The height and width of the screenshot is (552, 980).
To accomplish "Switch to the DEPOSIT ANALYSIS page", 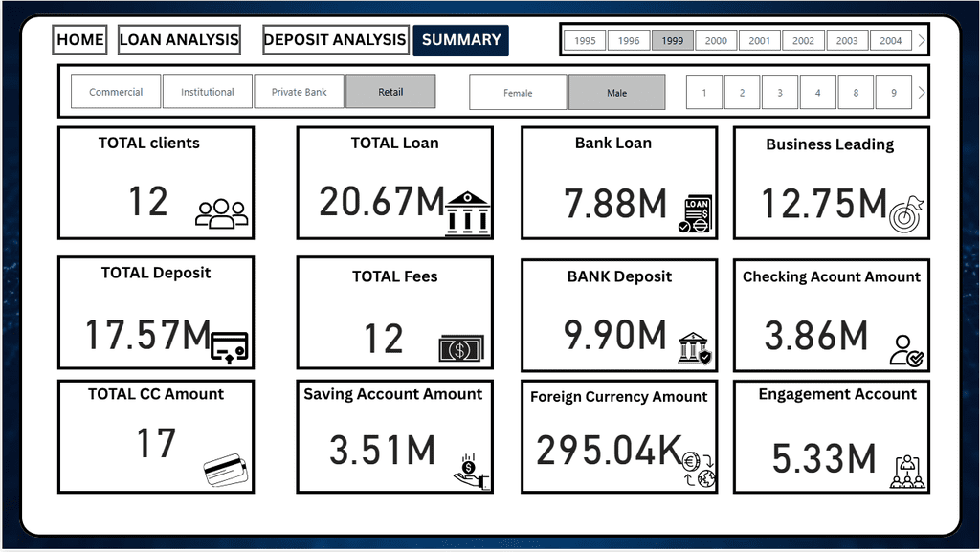I will coord(335,40).
